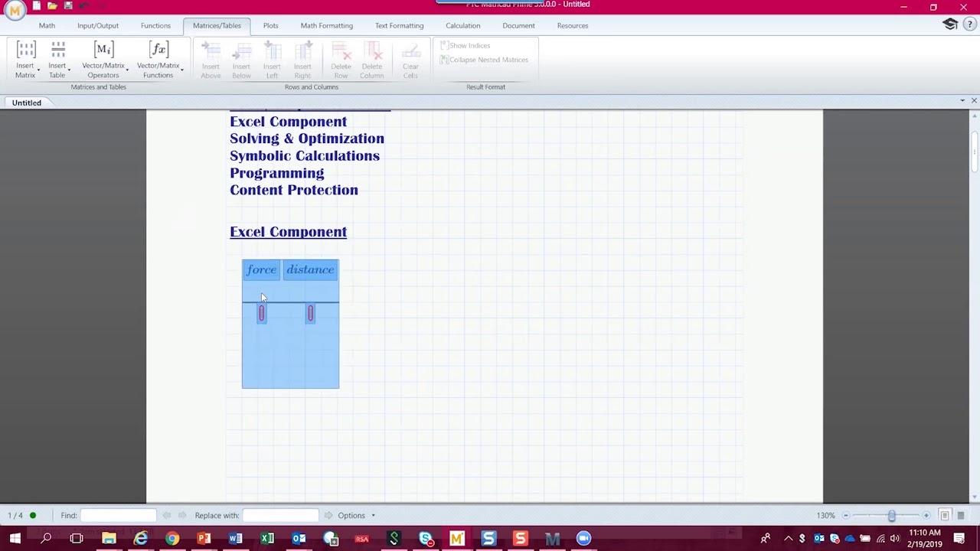This screenshot has width=980, height=551.
Task: Switch to draft view icon in status bar
Action: [961, 516]
